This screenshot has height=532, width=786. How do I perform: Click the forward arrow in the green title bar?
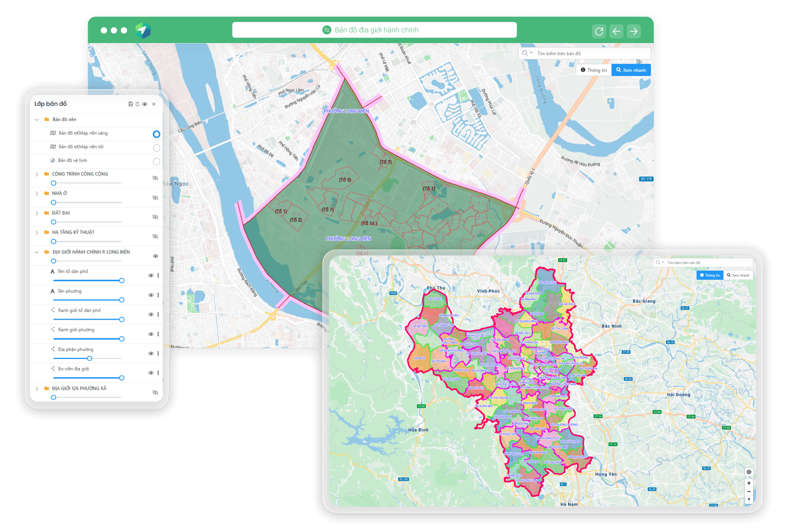tap(634, 31)
